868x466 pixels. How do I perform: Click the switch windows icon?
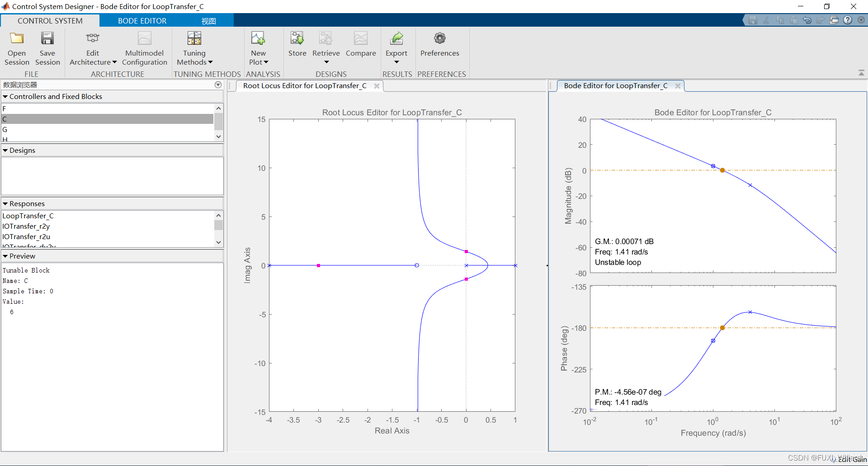[x=834, y=20]
